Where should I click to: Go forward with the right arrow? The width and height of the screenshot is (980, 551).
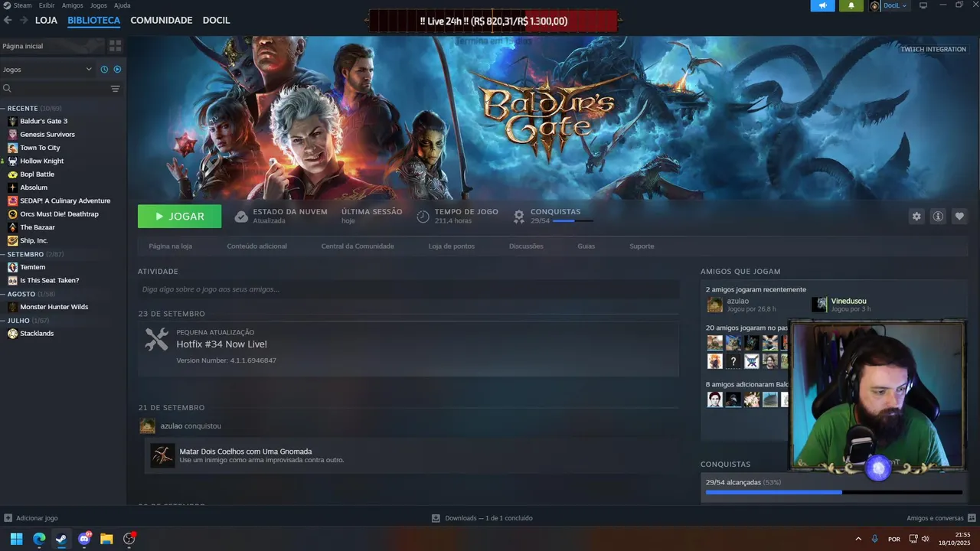pos(24,21)
